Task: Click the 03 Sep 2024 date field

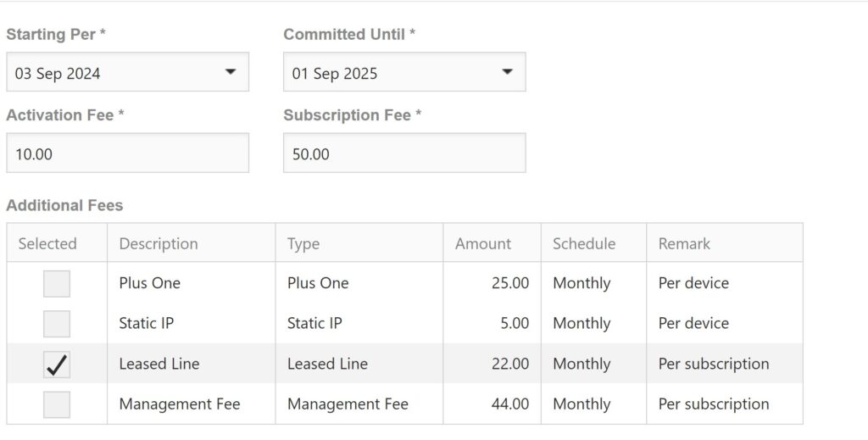Action: (x=110, y=73)
